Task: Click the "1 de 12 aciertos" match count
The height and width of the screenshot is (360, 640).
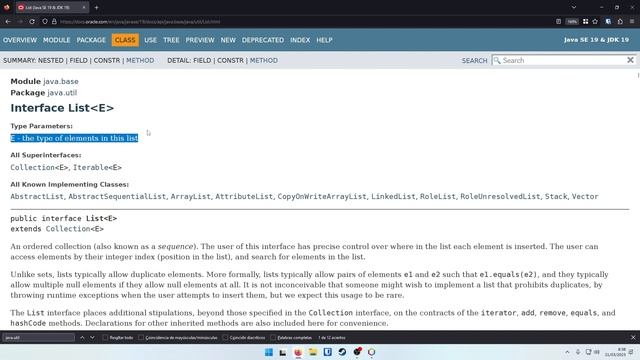Action: [x=332, y=338]
